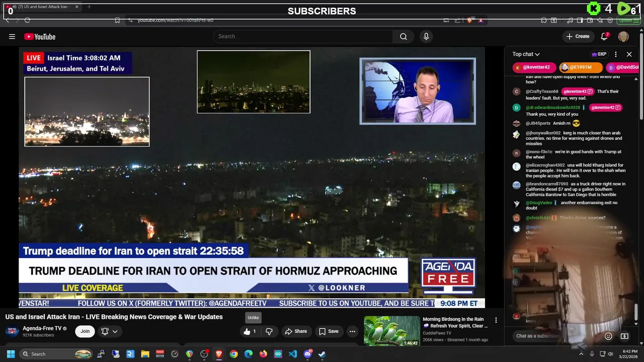Click the search magnifier button
644x362 pixels.
click(404, 36)
